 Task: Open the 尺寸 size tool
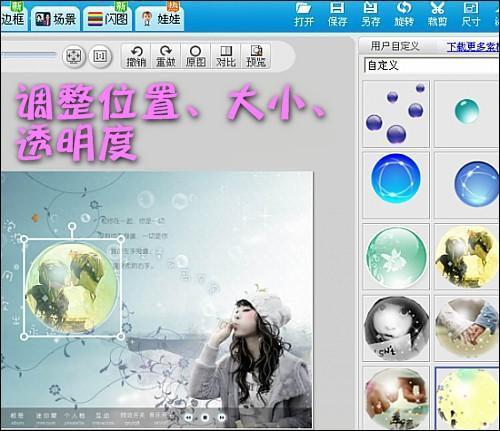pyautogui.click(x=471, y=14)
